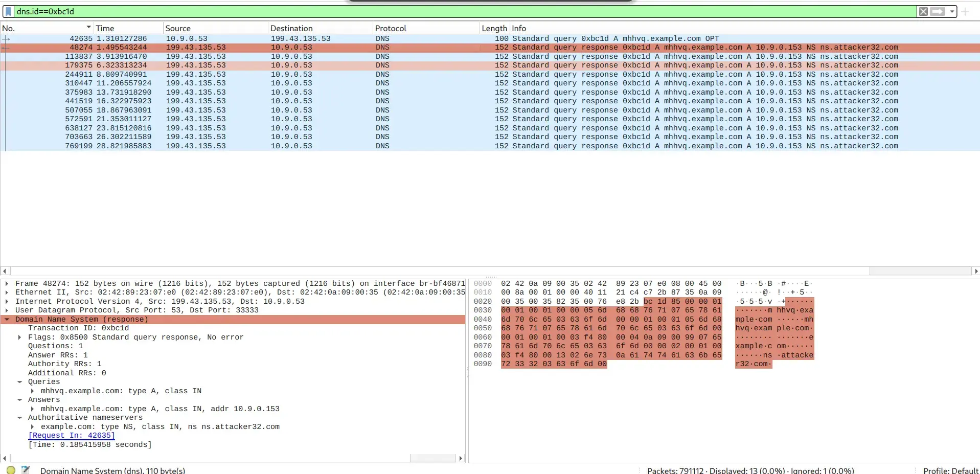Click the details pane scrollbar right arrow
980x474 pixels.
(x=461, y=458)
